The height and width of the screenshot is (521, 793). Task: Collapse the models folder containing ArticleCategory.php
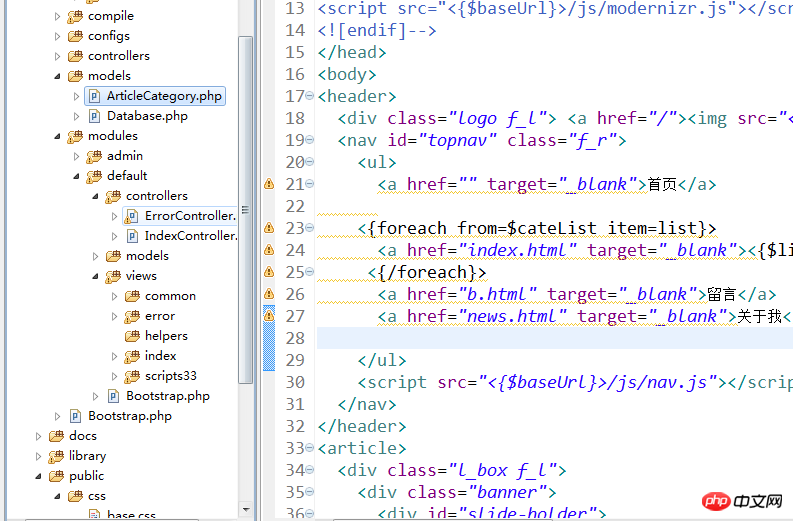pos(57,76)
